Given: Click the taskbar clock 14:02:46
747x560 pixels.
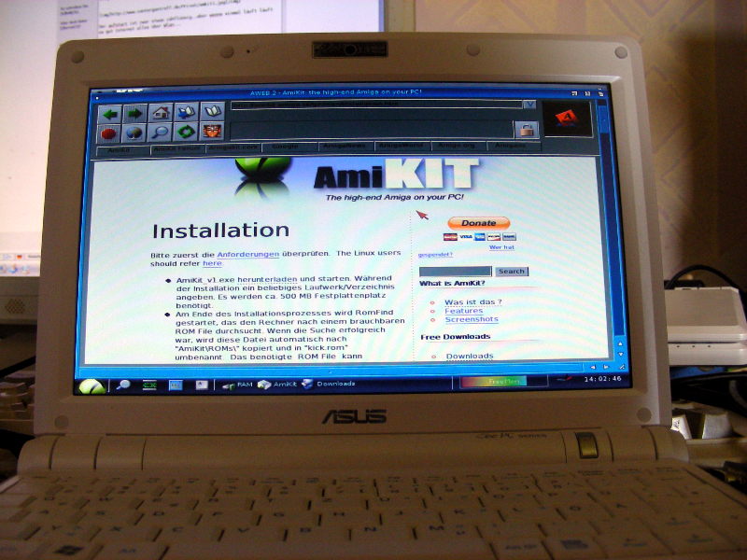Looking at the screenshot, I should pos(602,379).
